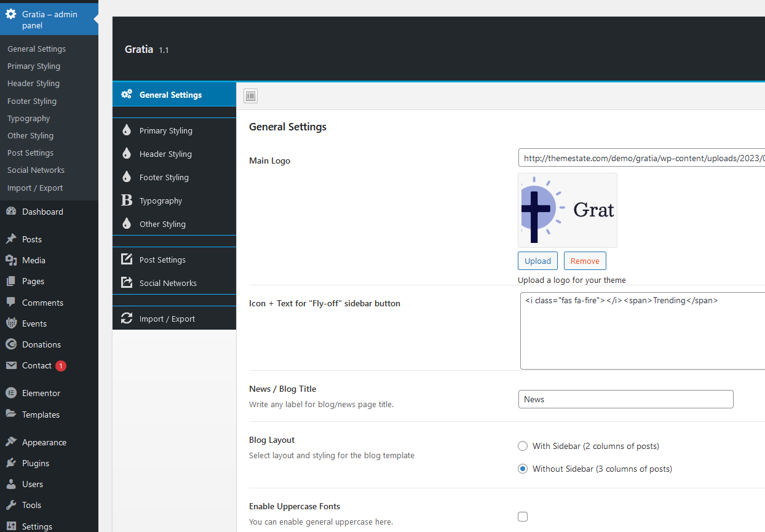The width and height of the screenshot is (765, 532).
Task: Click the droplet icon beside Other Styling
Action: pos(127,224)
